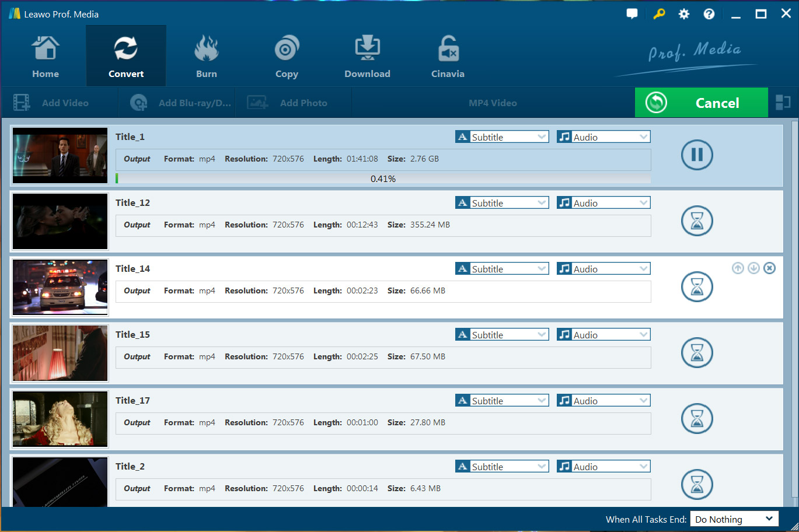This screenshot has width=799, height=532.
Task: Go to the Copy module
Action: point(287,57)
